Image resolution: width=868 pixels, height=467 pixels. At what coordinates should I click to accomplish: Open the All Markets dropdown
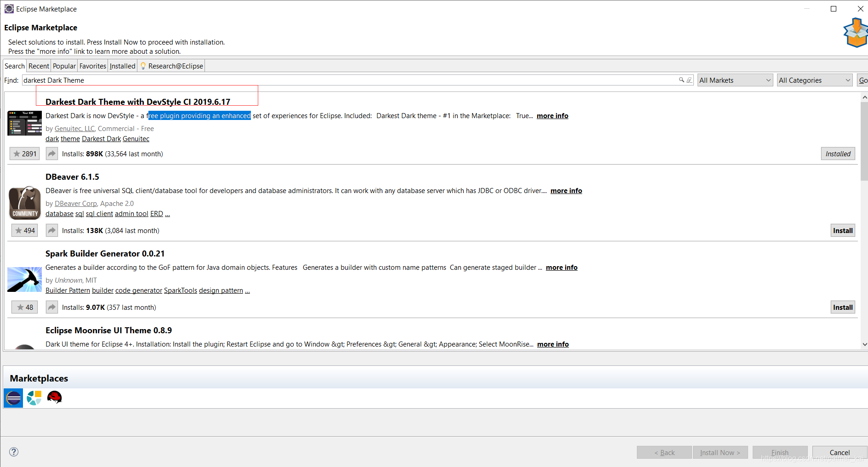point(735,80)
